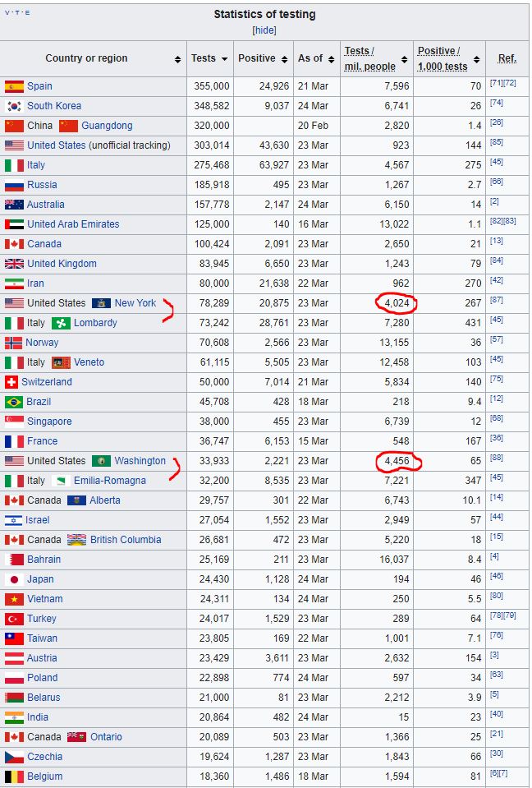This screenshot has height=788, width=532.
Task: Click the British Columbia flag icon
Action: [77, 540]
